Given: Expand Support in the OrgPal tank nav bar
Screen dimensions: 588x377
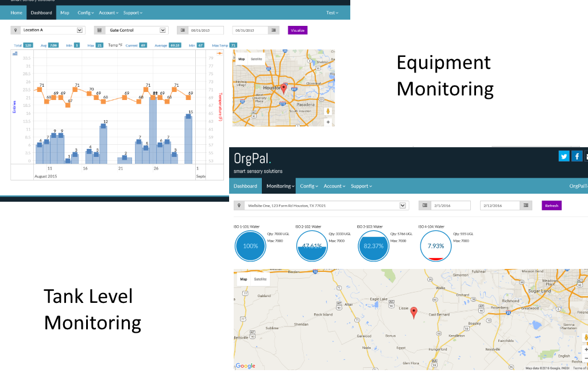Looking at the screenshot, I should [361, 186].
